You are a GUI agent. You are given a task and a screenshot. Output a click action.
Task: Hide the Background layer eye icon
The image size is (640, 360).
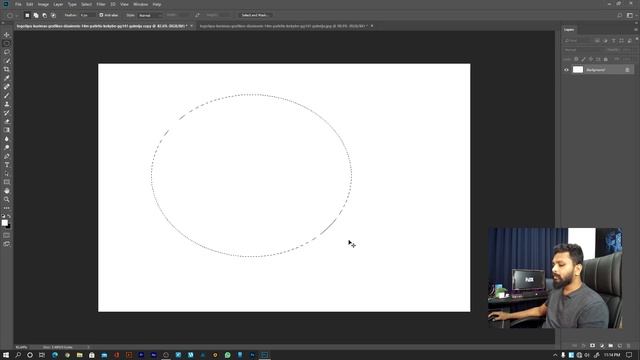click(566, 70)
